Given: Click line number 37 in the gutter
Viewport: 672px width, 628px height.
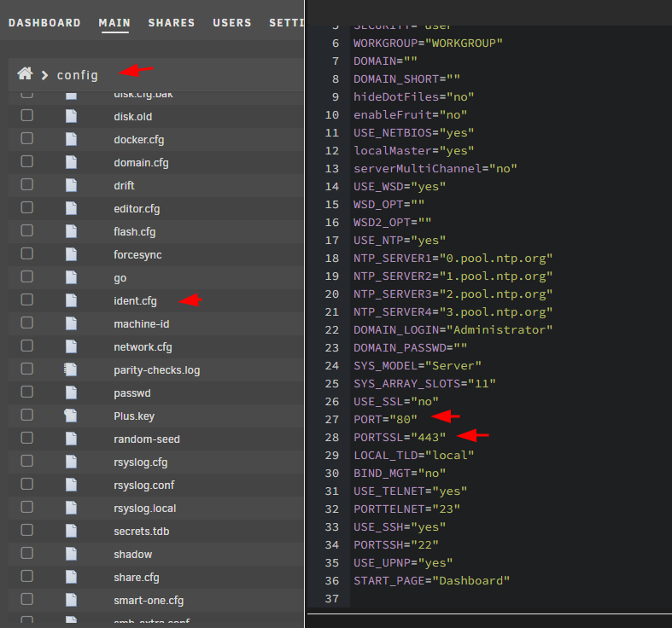Looking at the screenshot, I should coord(331,598).
